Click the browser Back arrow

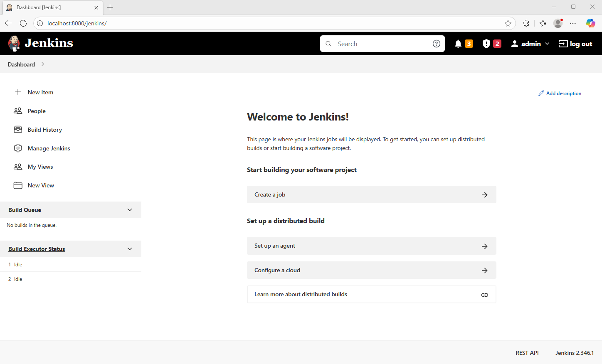pos(8,23)
